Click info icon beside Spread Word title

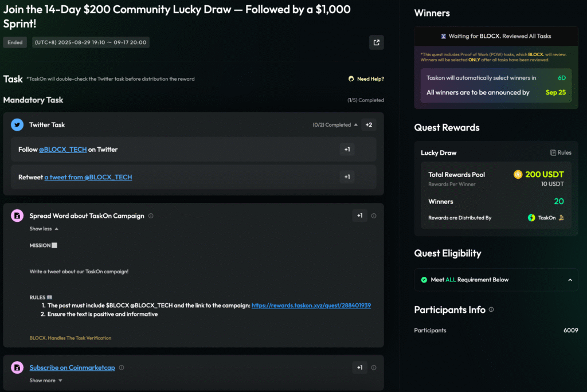point(151,216)
